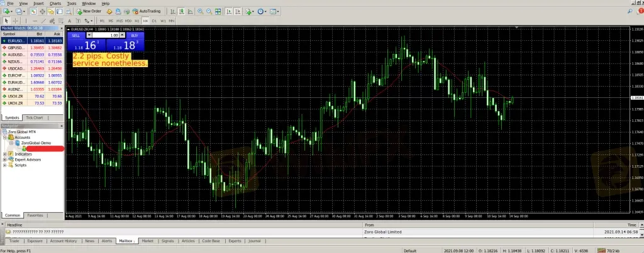Switch timeframe to M1
The image size is (644, 253).
(102, 21)
